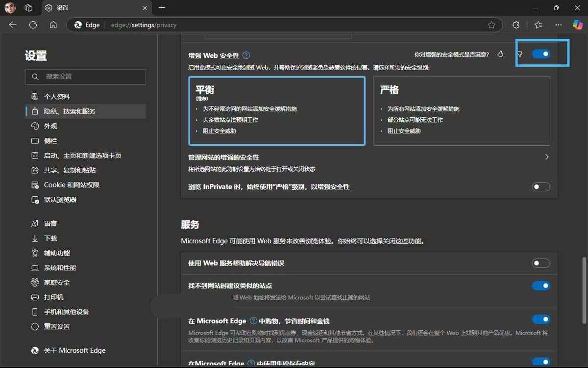This screenshot has height=368, width=588.
Task: Click the 搜索设置 search field
Action: pos(86,77)
